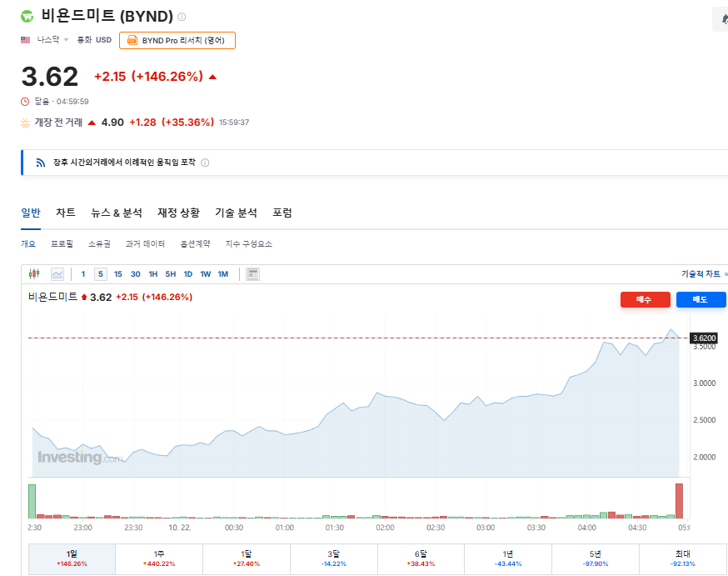Expand the 기술적 차트 link
Viewport: 728px width, 576px height.
click(704, 273)
